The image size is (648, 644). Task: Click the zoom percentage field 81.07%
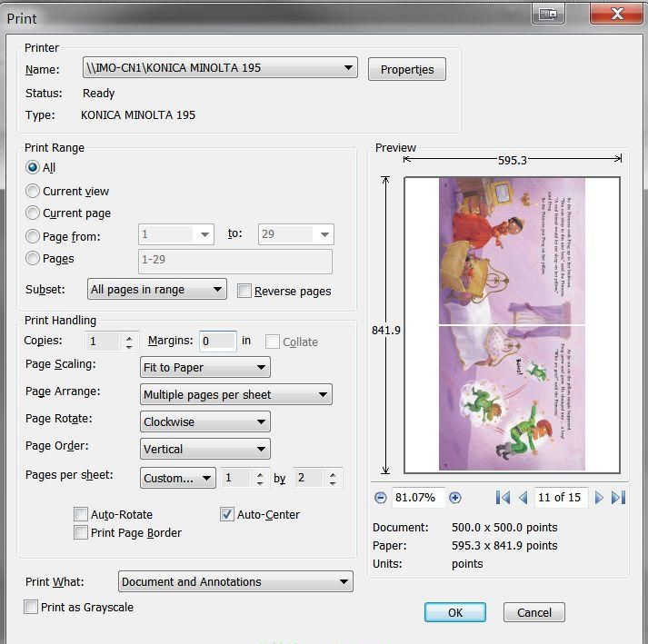tap(417, 498)
